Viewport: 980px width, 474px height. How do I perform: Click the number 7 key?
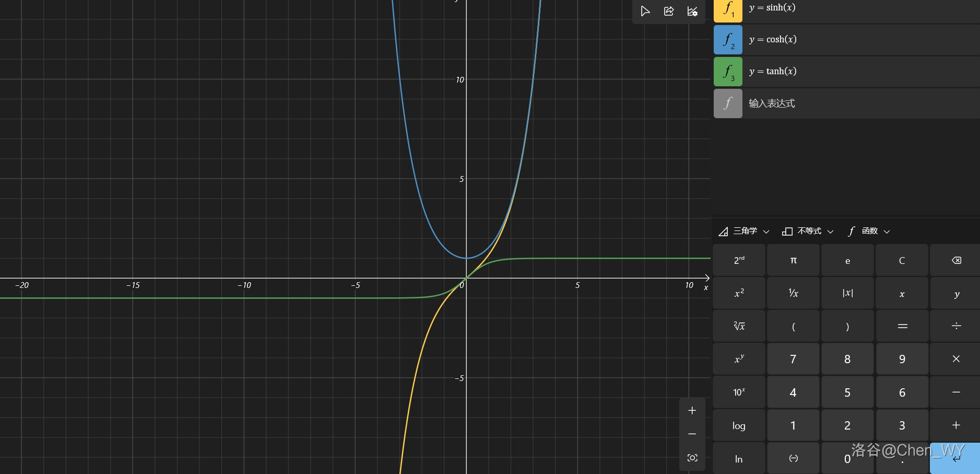[793, 359]
